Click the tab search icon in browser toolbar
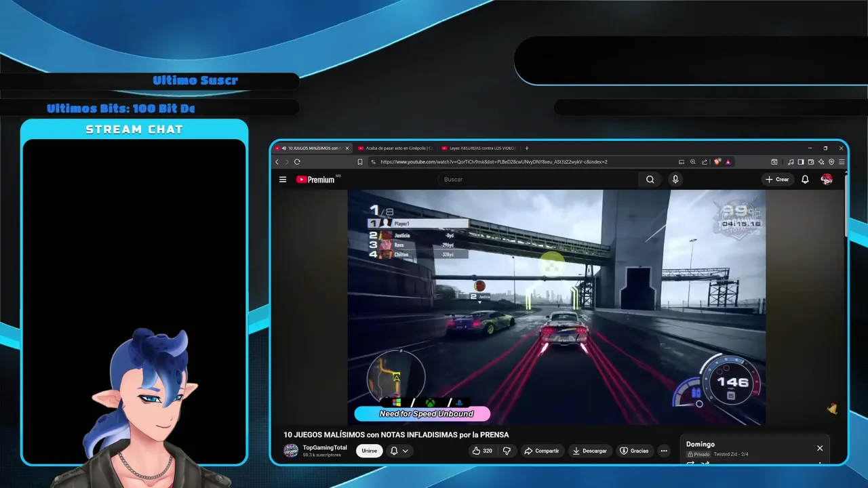Screen dimensions: 868x488 tap(774, 162)
